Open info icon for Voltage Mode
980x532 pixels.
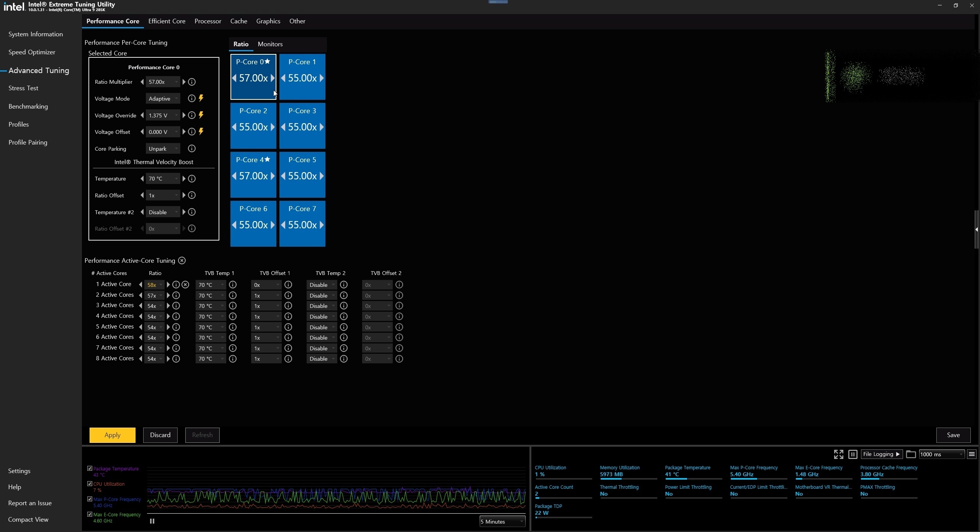[x=191, y=99]
